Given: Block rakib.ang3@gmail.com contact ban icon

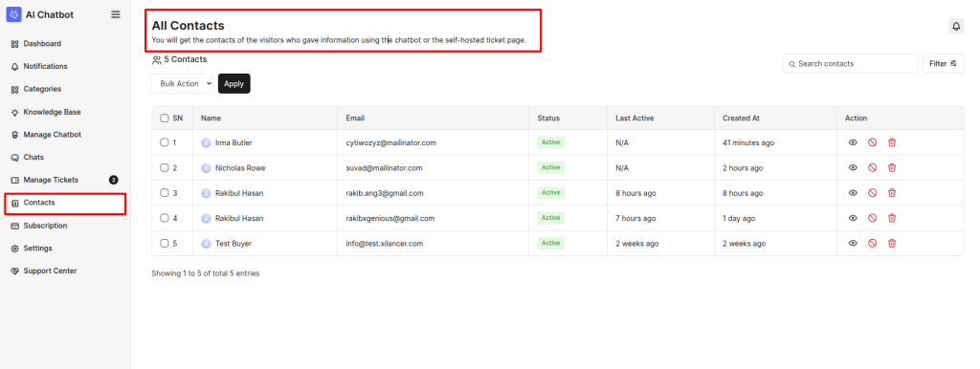Looking at the screenshot, I should coord(872,193).
